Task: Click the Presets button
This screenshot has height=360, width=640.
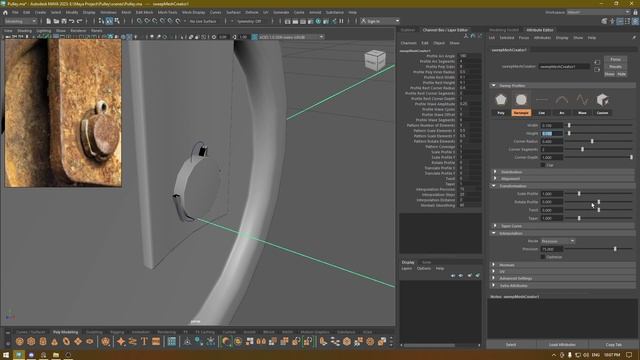Action: (x=615, y=67)
